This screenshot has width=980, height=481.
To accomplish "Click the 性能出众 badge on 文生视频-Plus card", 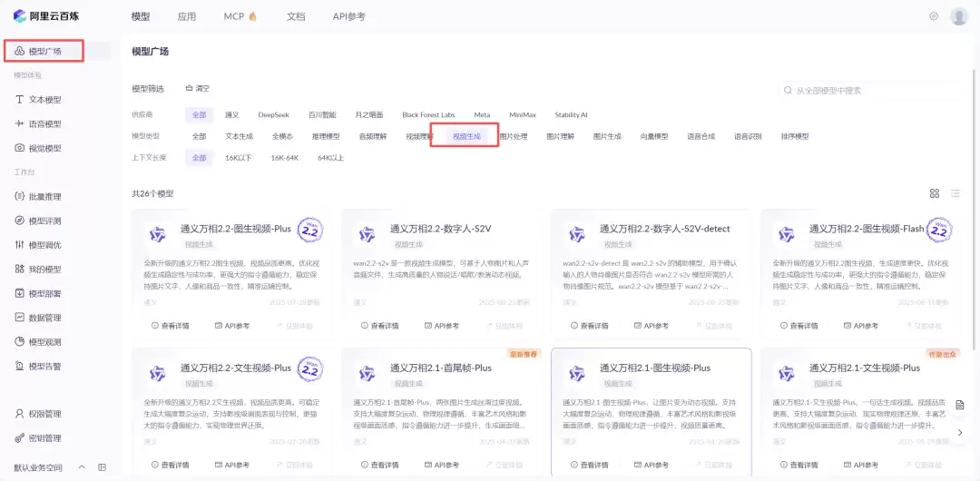I will click(x=943, y=354).
